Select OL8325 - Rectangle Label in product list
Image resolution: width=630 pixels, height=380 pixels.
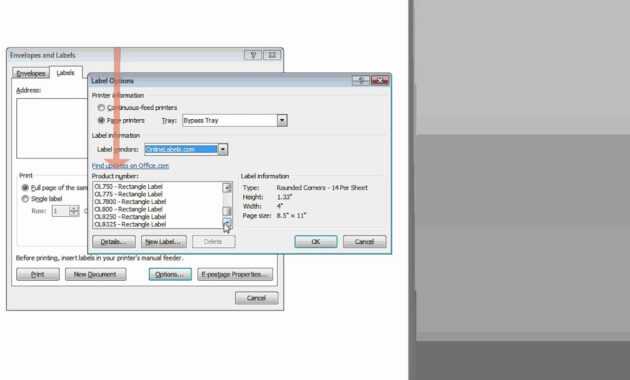click(130, 224)
